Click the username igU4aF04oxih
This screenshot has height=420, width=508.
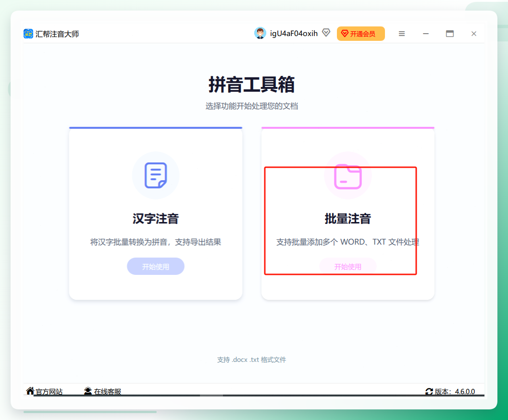point(294,34)
